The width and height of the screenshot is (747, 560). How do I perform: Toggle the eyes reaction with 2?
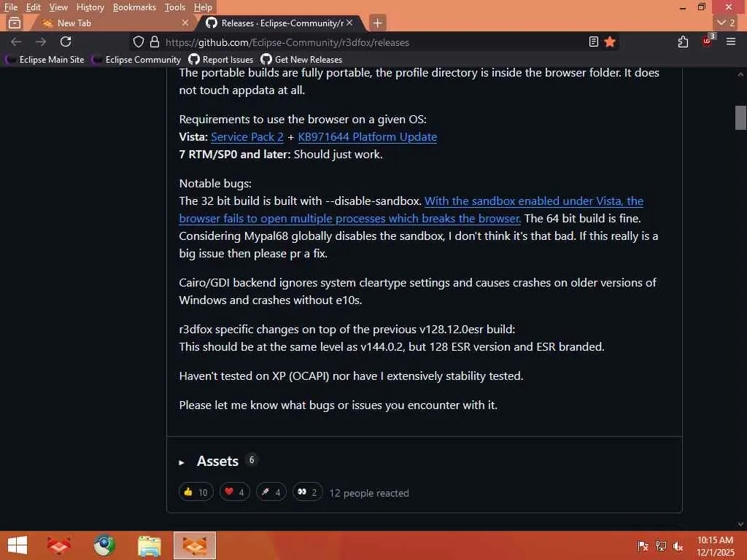pyautogui.click(x=307, y=492)
